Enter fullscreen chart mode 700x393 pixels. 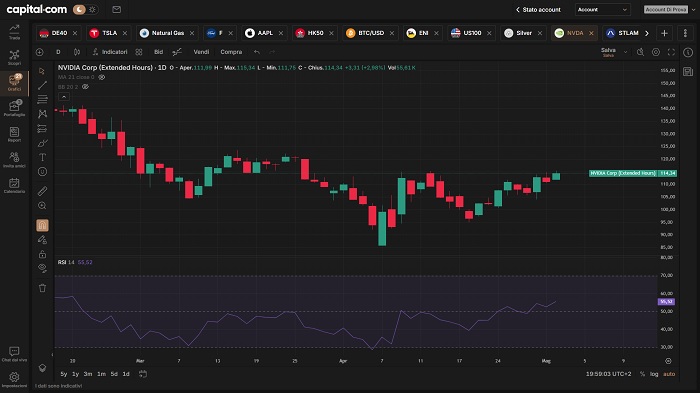click(x=671, y=52)
